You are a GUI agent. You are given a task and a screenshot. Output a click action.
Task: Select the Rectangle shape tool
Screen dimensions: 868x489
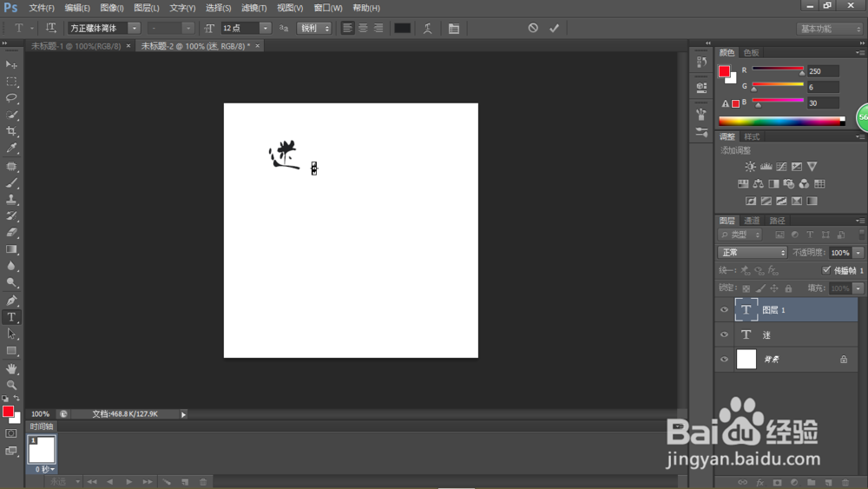coord(11,351)
